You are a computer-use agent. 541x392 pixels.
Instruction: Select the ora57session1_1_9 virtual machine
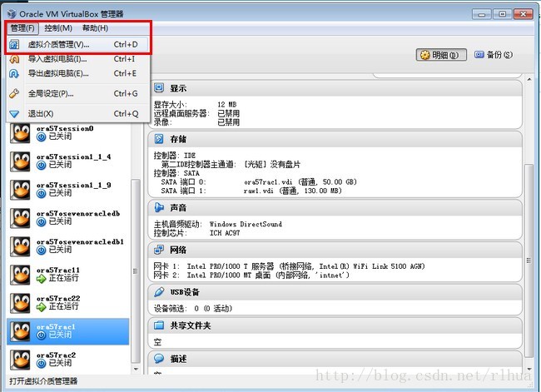coord(68,190)
